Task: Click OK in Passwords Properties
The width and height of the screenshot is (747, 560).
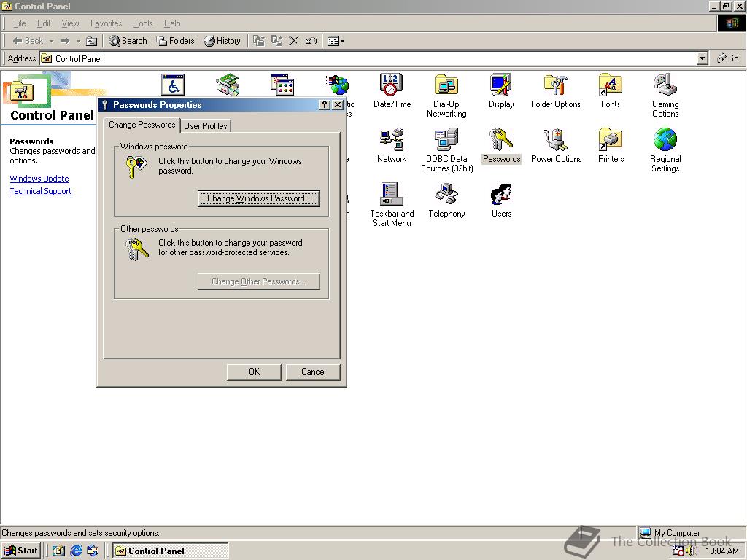Action: [254, 372]
